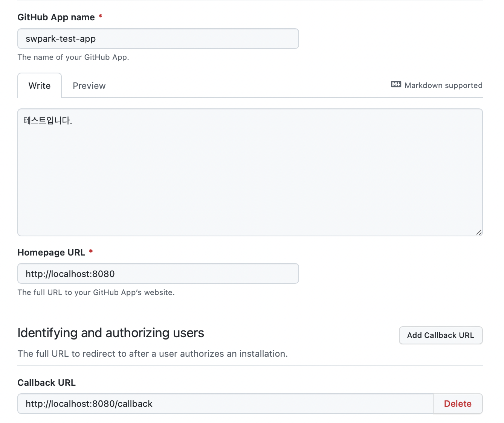Delete the callback URL entry

click(458, 403)
